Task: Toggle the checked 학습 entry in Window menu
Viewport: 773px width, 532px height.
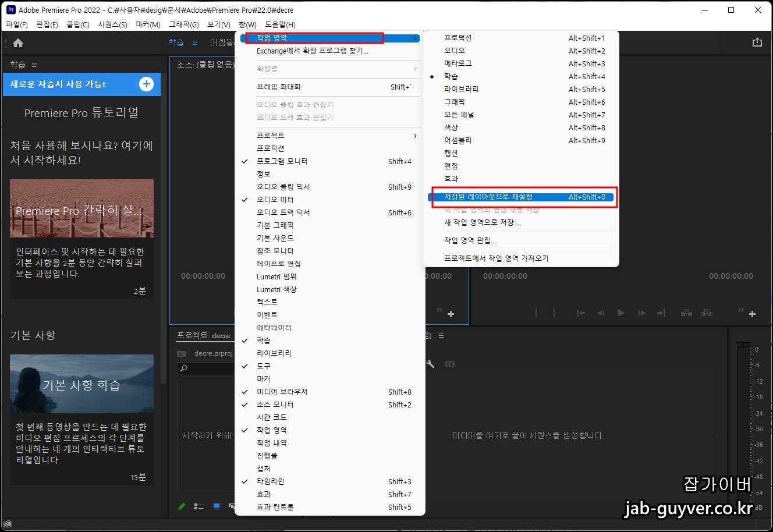Action: [x=329, y=341]
